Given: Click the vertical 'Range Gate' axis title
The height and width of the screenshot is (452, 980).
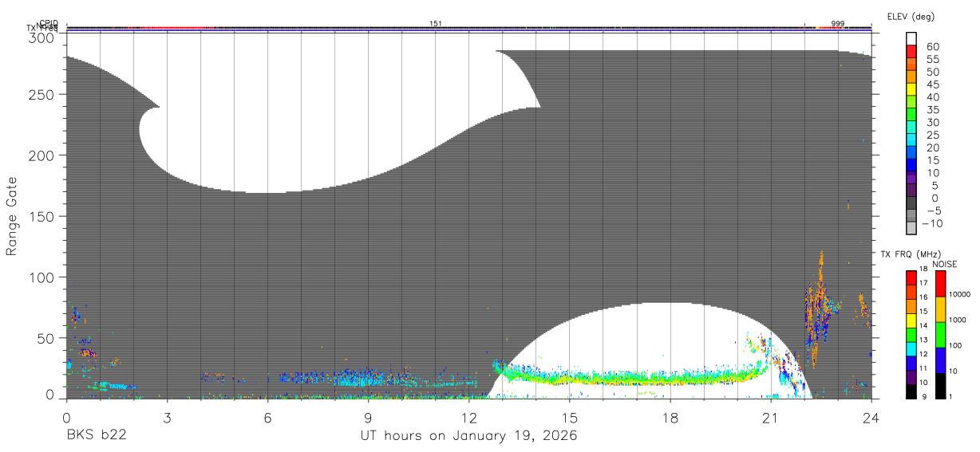Looking at the screenshot, I should 12,216.
